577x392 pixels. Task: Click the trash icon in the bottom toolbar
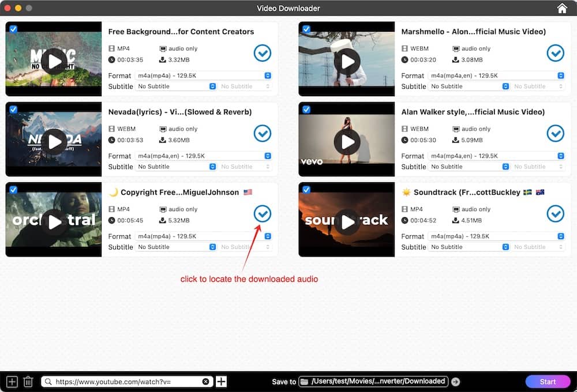pos(28,381)
